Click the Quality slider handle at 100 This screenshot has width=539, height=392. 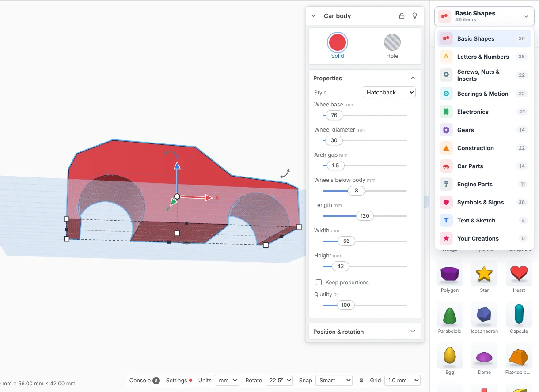(346, 305)
